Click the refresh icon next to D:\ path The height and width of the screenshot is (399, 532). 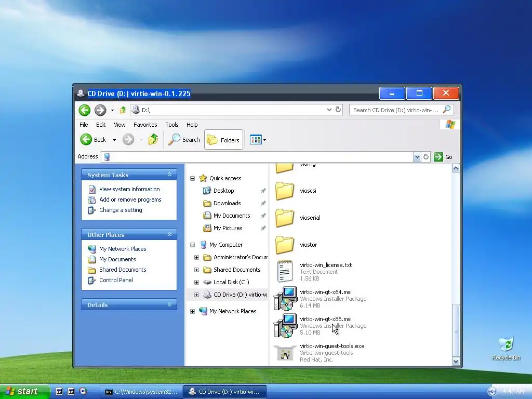click(338, 110)
